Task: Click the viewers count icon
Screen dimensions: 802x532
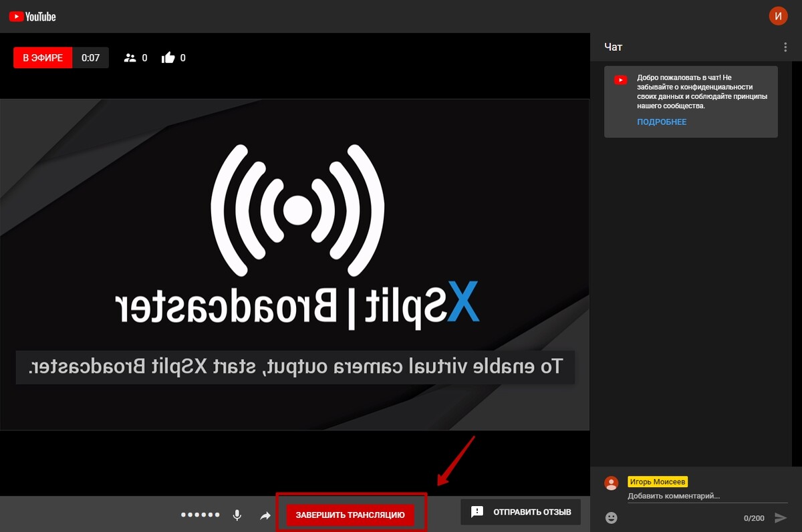Action: pos(130,58)
